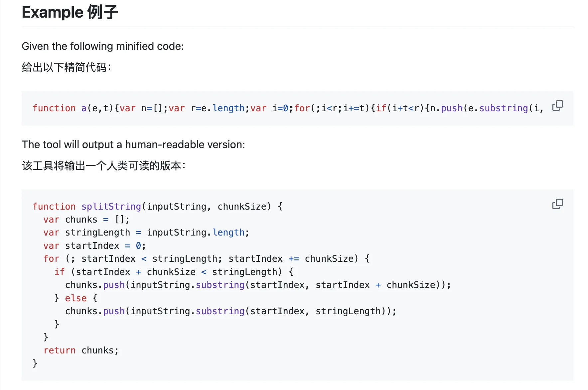The image size is (588, 390).
Task: Click the "Example 例子" heading
Action: click(x=70, y=12)
